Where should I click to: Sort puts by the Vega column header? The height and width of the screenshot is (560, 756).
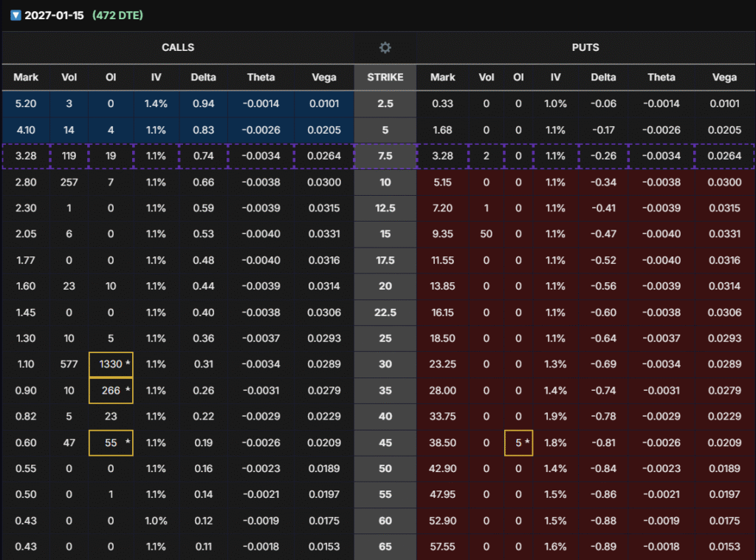click(x=724, y=77)
